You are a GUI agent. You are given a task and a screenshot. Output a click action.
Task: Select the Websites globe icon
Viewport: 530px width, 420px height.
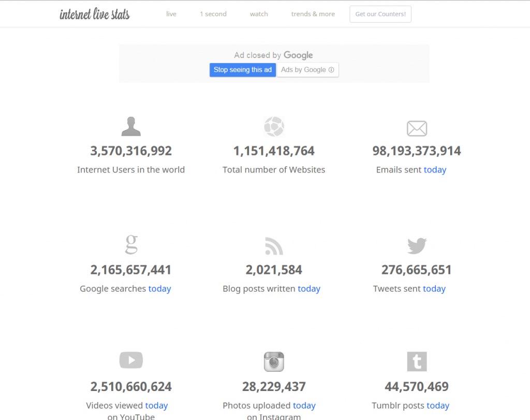pyautogui.click(x=274, y=126)
